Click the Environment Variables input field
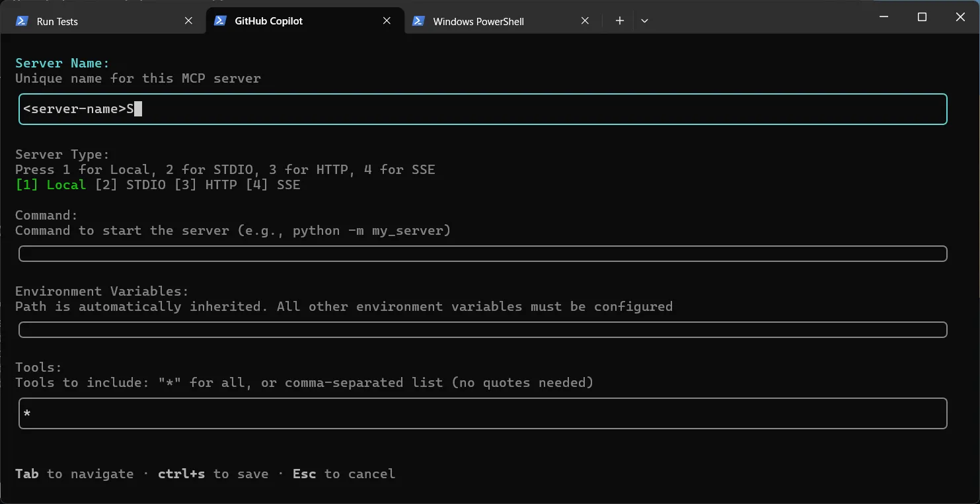Screen dimensions: 980x504 coord(483,330)
